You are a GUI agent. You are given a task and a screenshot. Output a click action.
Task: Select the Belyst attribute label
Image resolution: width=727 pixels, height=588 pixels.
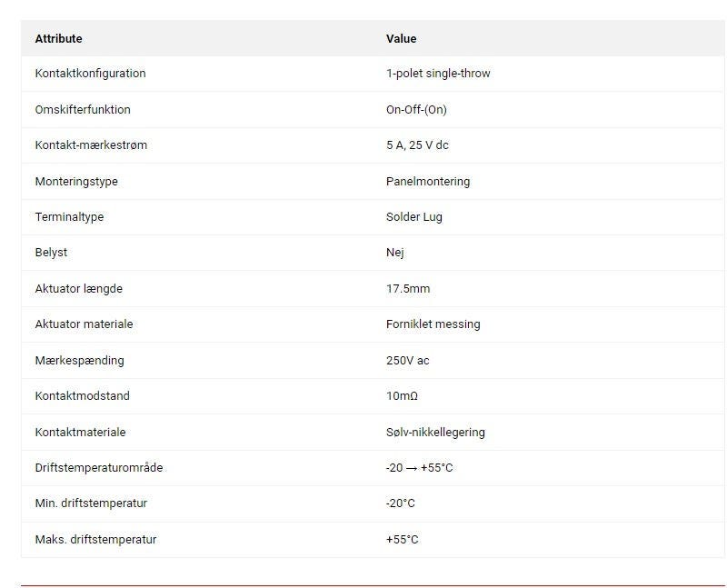[x=51, y=253]
